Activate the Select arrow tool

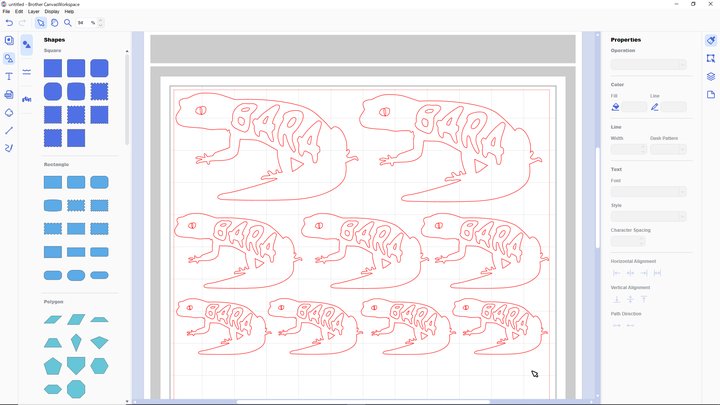point(41,22)
